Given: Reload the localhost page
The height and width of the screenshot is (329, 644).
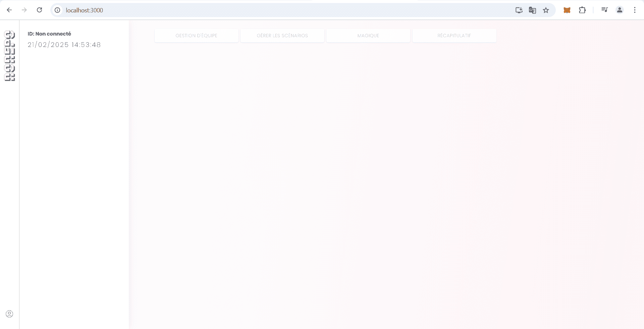Looking at the screenshot, I should [39, 10].
